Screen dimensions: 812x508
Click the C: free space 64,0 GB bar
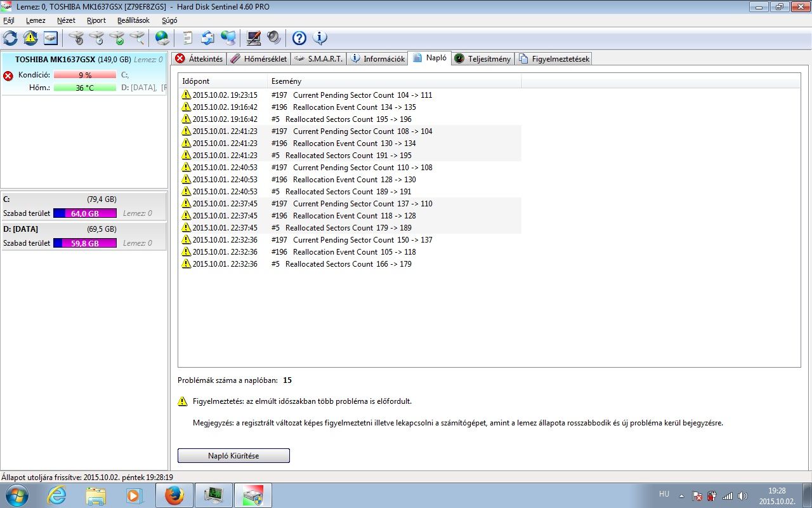(x=85, y=213)
